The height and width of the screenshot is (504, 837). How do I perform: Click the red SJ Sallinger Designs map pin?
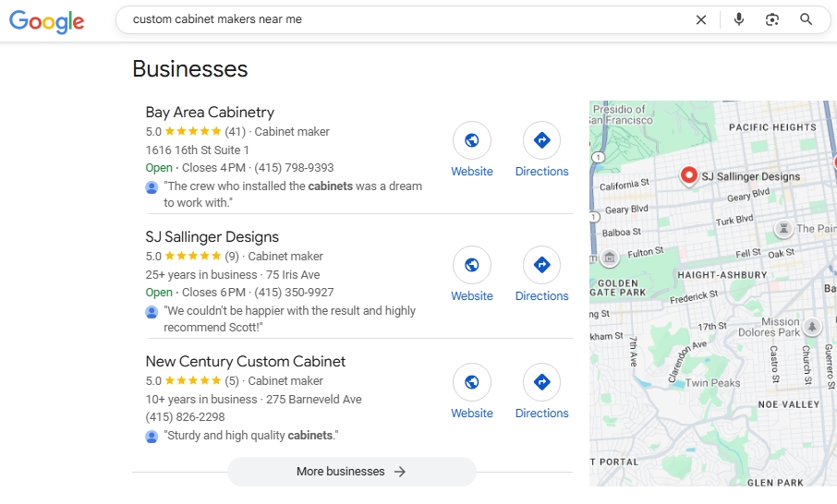click(689, 175)
